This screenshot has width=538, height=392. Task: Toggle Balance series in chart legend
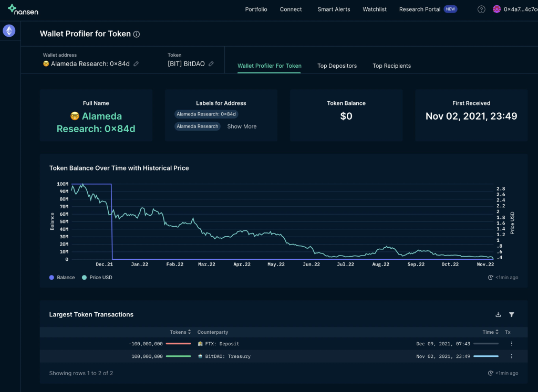(x=62, y=278)
